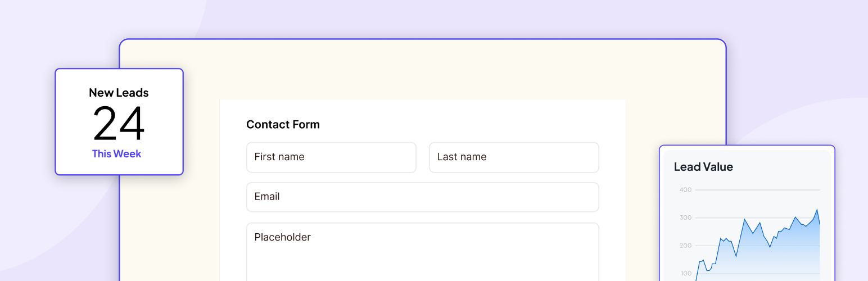The image size is (868, 281).
Task: Click the 400 label on chart axis
Action: pyautogui.click(x=685, y=190)
